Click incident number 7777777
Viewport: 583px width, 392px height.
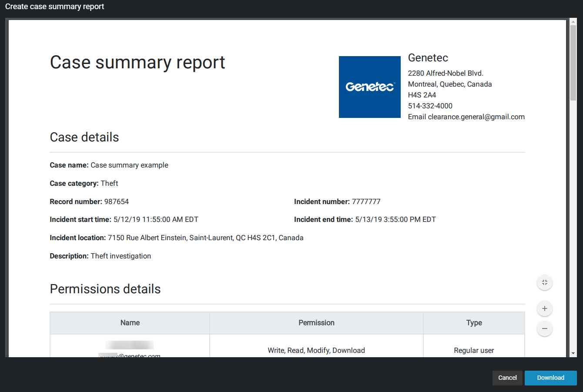(366, 201)
